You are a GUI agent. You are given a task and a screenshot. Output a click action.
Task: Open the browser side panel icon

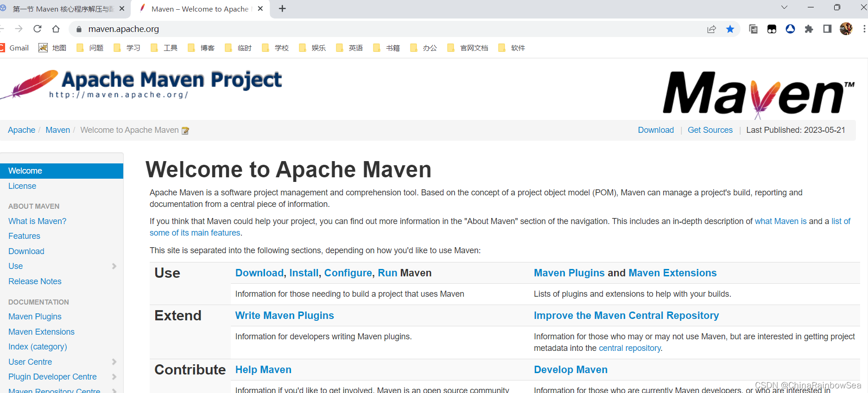click(827, 29)
